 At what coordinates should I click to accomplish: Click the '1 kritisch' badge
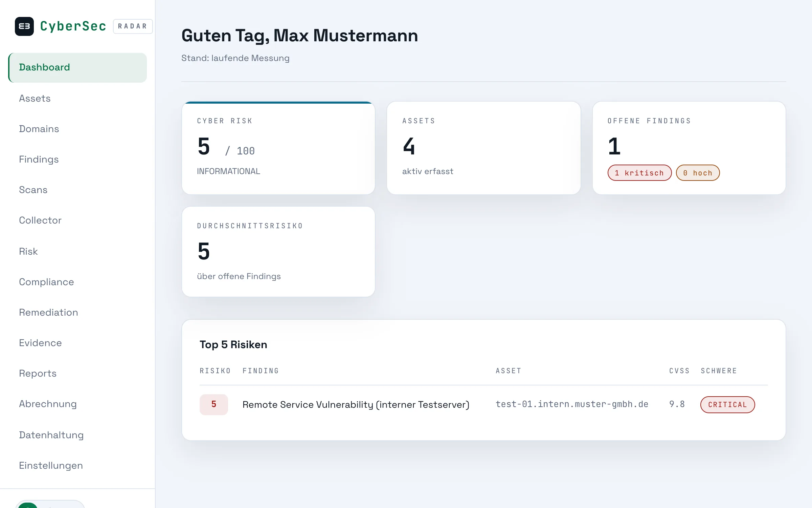coord(639,173)
